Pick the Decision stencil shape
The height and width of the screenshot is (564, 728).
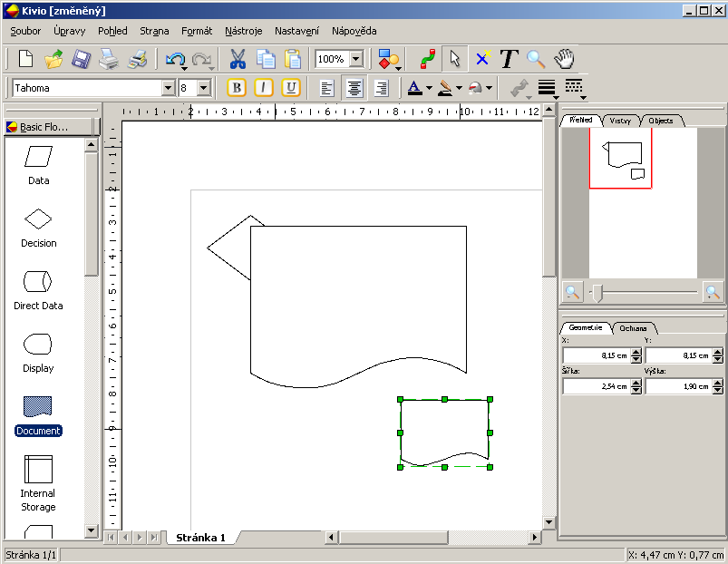pos(39,229)
